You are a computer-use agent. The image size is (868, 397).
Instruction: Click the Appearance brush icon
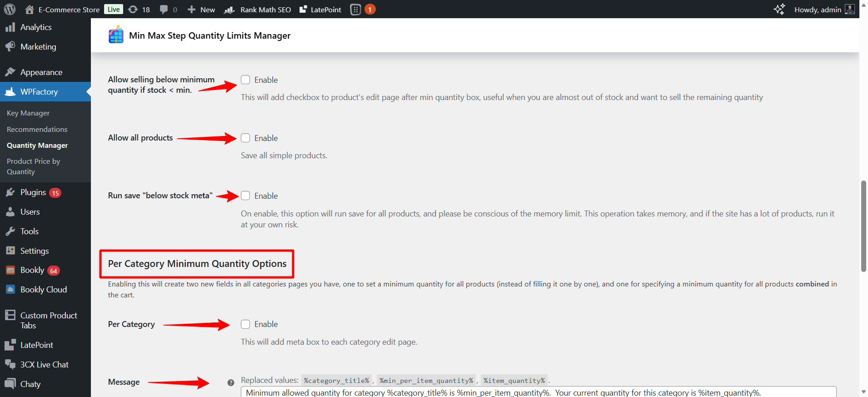(10, 72)
